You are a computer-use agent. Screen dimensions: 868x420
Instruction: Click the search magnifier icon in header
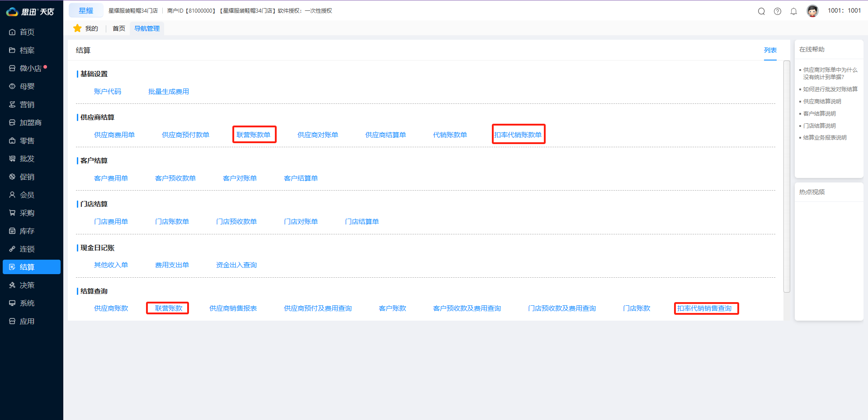(761, 11)
